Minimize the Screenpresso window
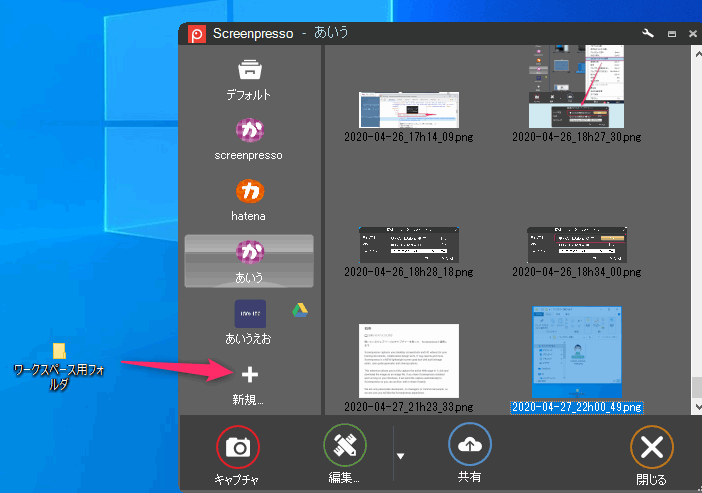This screenshot has height=493, width=702. point(672,34)
